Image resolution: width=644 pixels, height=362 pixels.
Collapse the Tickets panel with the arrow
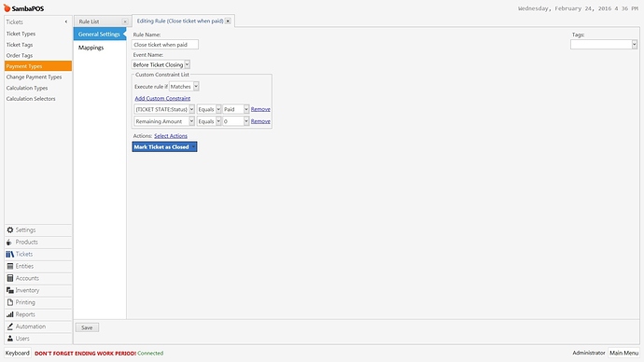[x=66, y=21]
